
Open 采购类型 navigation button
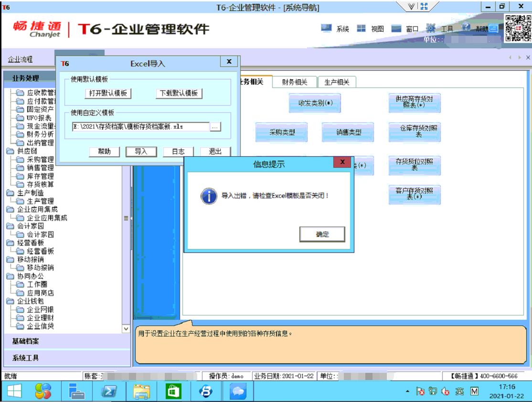coord(282,132)
